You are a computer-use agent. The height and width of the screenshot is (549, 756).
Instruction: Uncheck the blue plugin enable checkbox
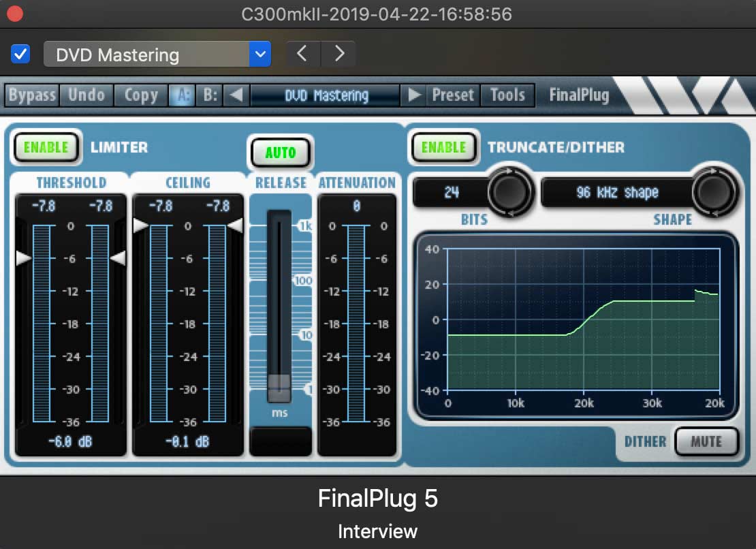point(20,54)
